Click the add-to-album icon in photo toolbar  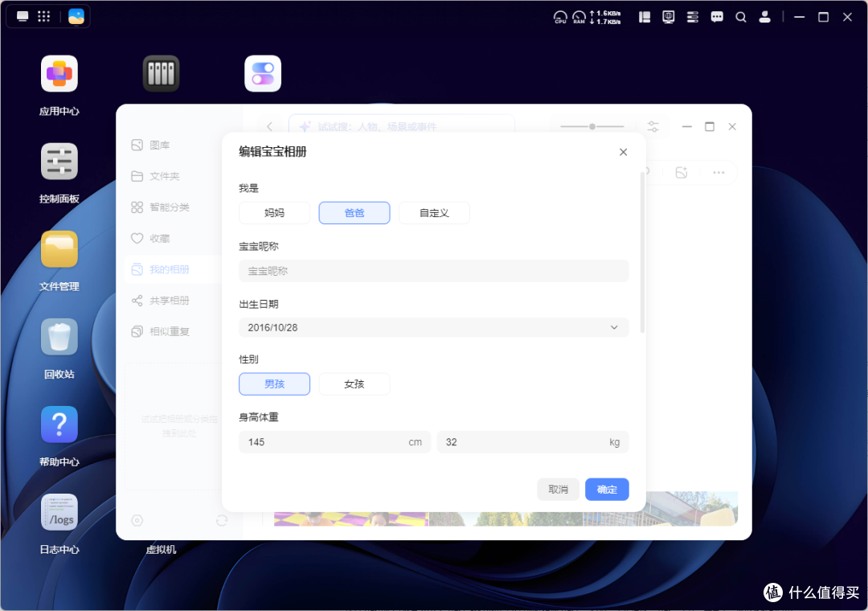(682, 173)
